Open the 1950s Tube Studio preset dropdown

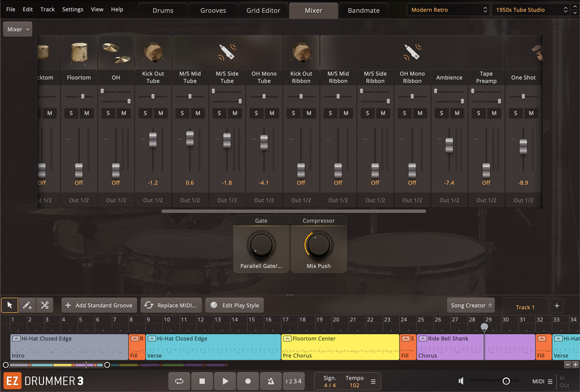coord(531,10)
